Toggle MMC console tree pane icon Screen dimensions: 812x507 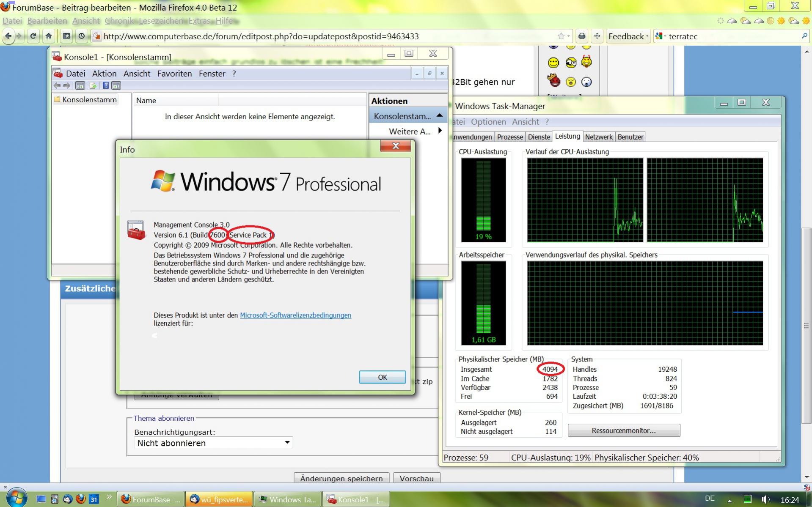point(80,85)
